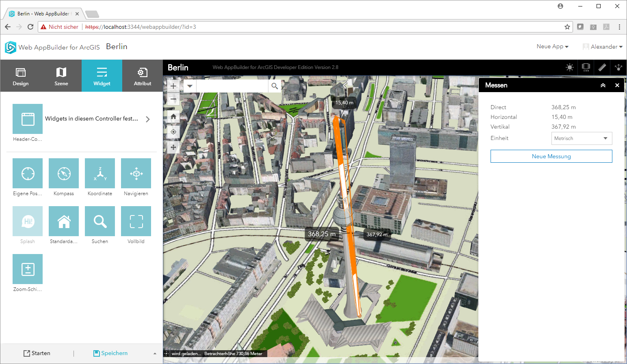627x364 pixels.
Task: Click the Speichern button
Action: pos(110,353)
